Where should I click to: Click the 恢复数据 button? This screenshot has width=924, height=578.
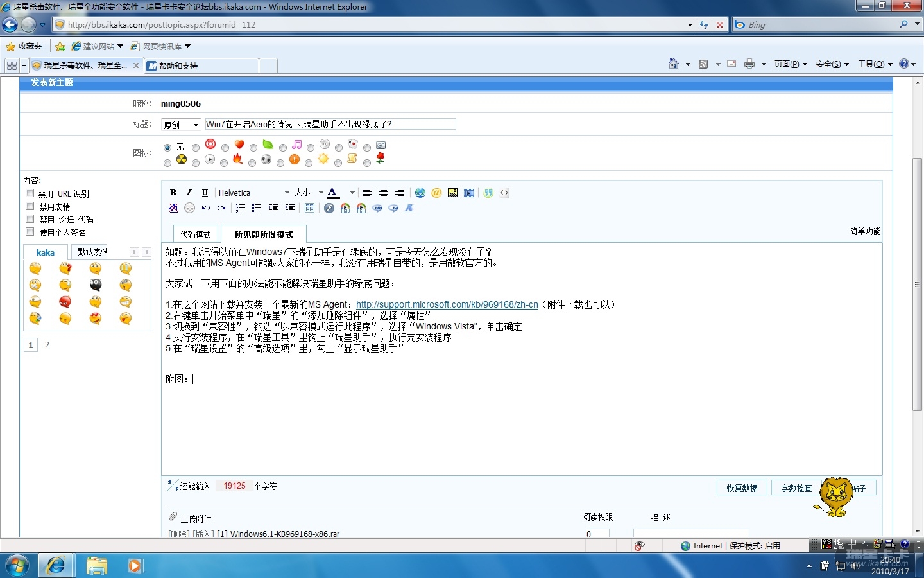click(742, 488)
